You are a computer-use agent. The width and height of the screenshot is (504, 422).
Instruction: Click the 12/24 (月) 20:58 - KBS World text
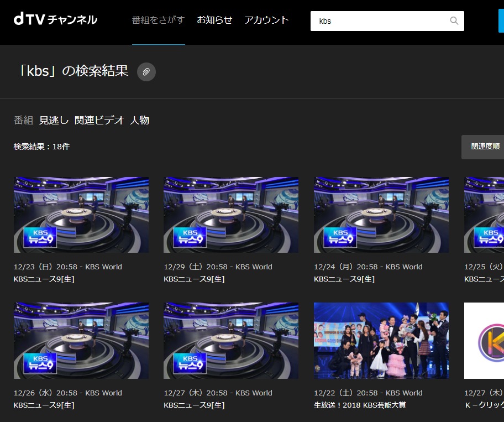pos(369,267)
